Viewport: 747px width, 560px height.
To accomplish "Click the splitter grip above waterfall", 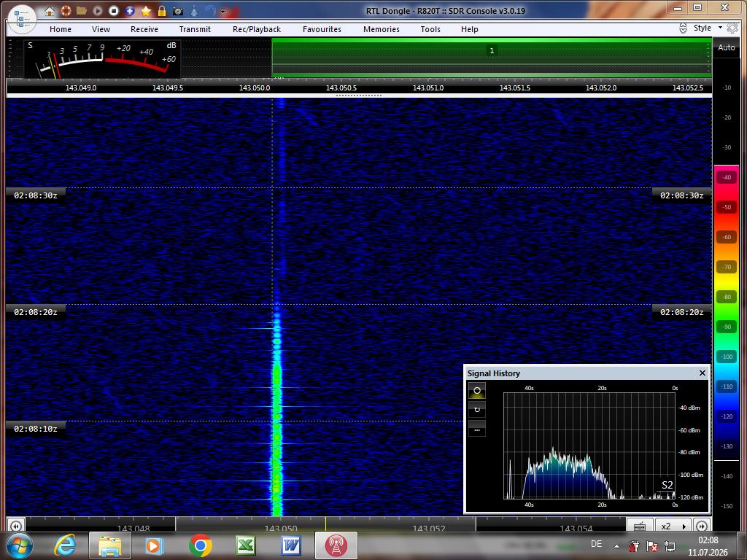I will click(359, 96).
